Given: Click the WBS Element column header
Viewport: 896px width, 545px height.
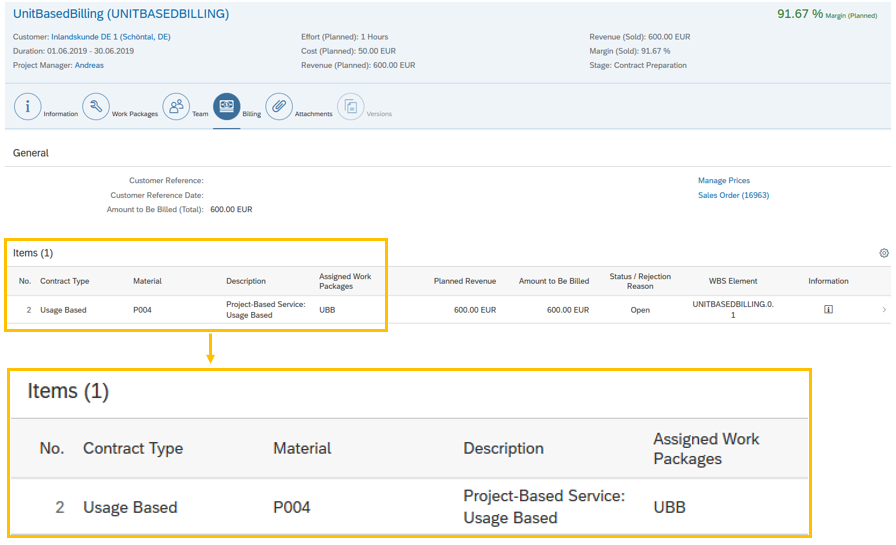Looking at the screenshot, I should 733,281.
